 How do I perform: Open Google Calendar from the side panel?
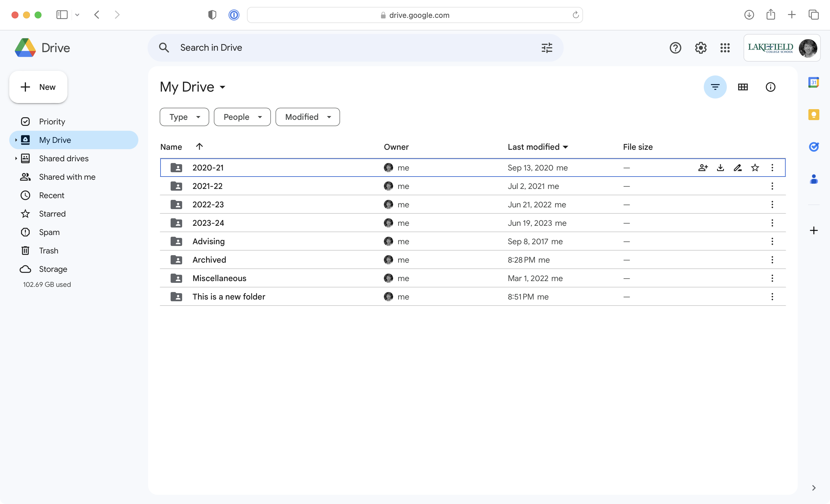[x=814, y=82]
